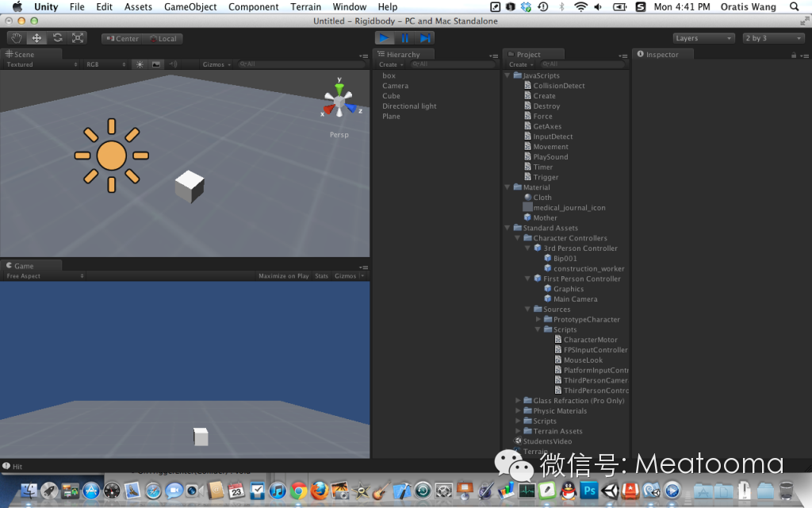
Task: Select the white cube in Scene view
Action: 190,186
